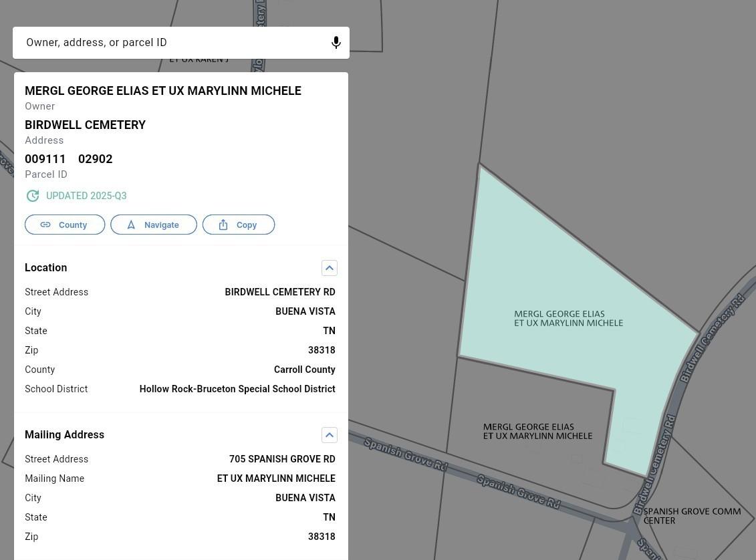Click the Birdwell Cemetery Rd road label
The width and height of the screenshot is (756, 560).
(712, 338)
